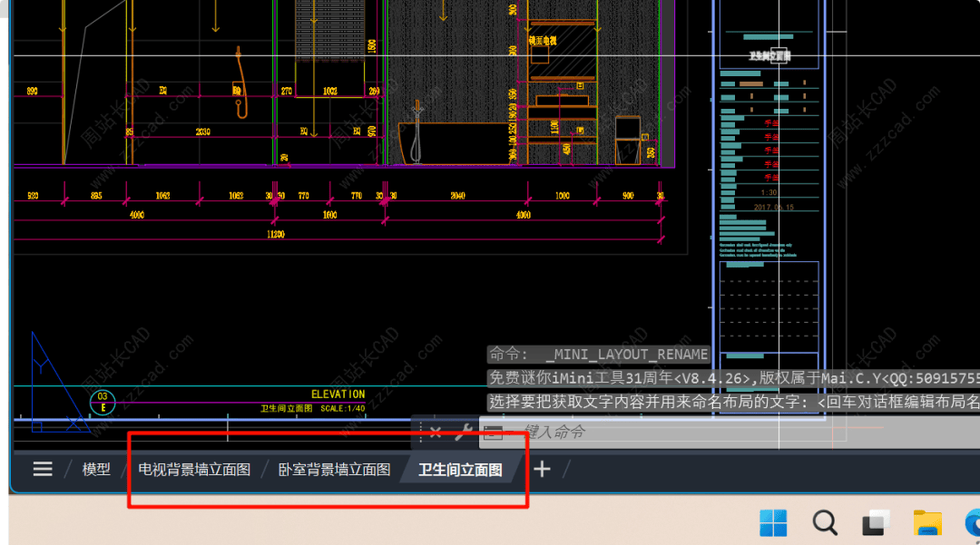Add a new layout with plus icon

point(542,469)
